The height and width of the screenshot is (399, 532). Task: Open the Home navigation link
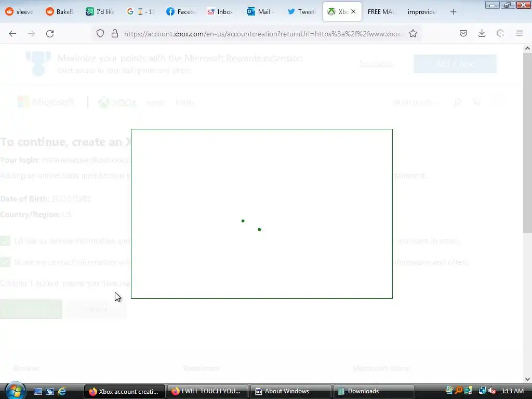[x=155, y=102]
